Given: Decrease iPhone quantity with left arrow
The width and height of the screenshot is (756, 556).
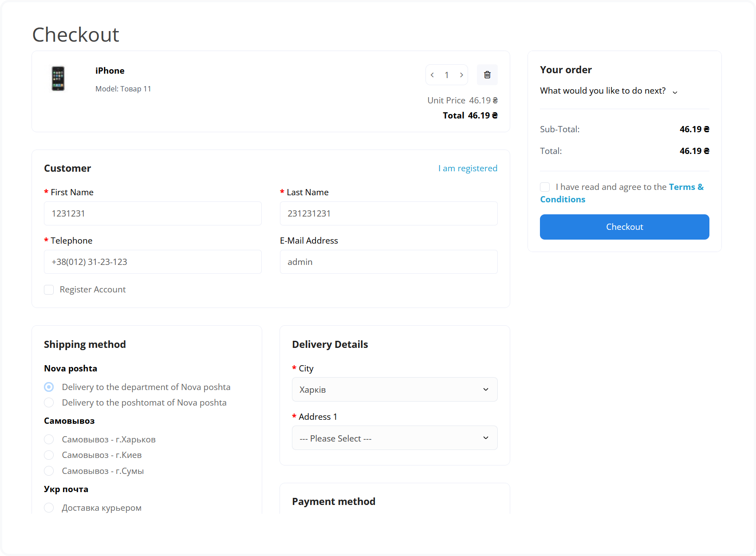Looking at the screenshot, I should coord(432,75).
